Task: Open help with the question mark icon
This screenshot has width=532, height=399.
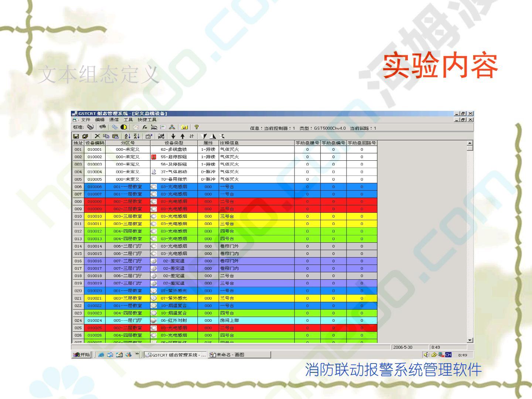Action: (x=197, y=127)
